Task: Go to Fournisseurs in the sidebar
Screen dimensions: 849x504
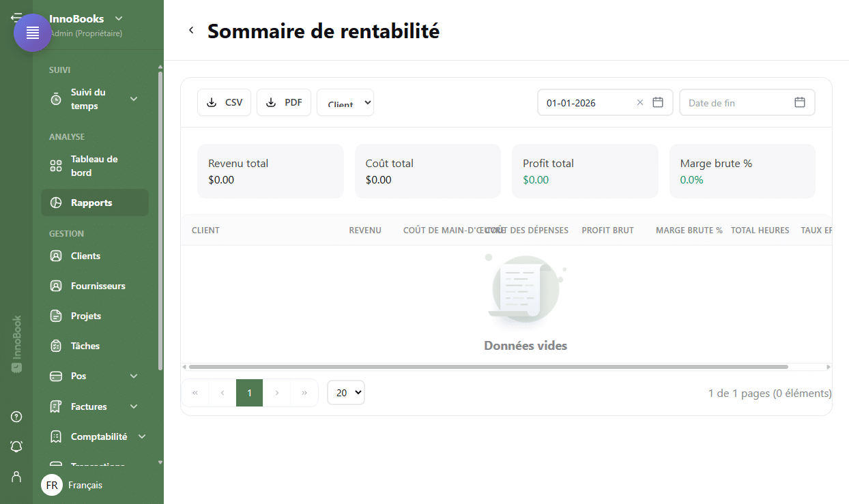Action: pyautogui.click(x=95, y=286)
